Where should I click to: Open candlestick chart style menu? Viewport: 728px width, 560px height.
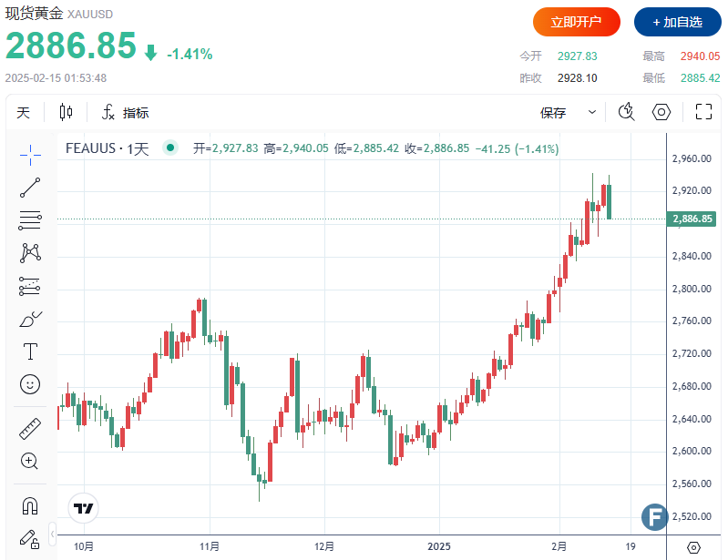(x=66, y=113)
